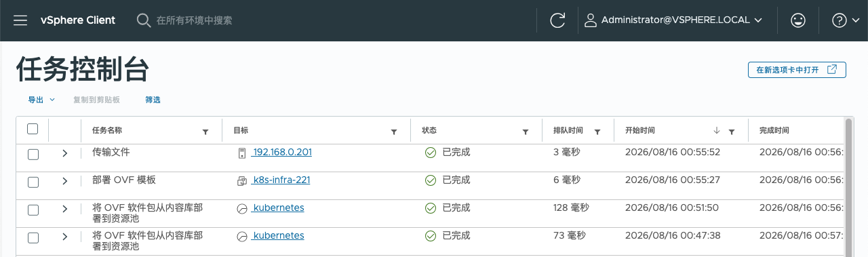Check the 部署 OVF 模板 task row
868x257 pixels.
click(x=33, y=182)
